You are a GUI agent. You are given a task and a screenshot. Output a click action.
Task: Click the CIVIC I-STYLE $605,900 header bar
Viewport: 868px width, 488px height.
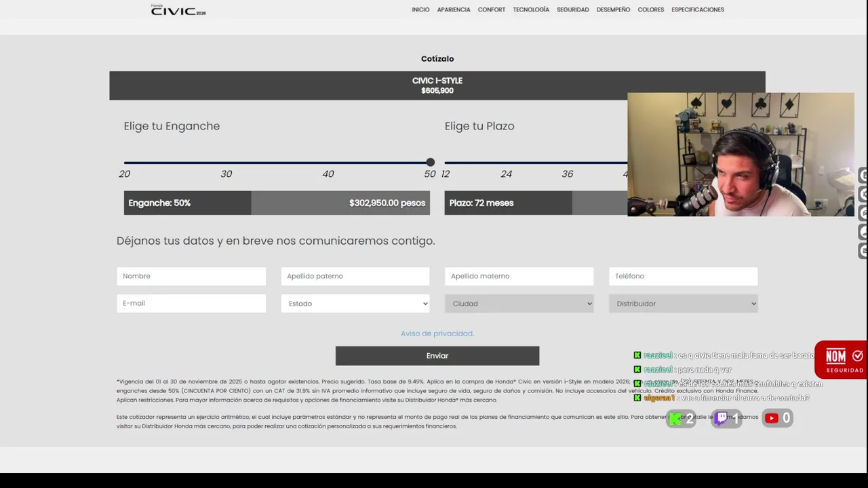coord(437,85)
